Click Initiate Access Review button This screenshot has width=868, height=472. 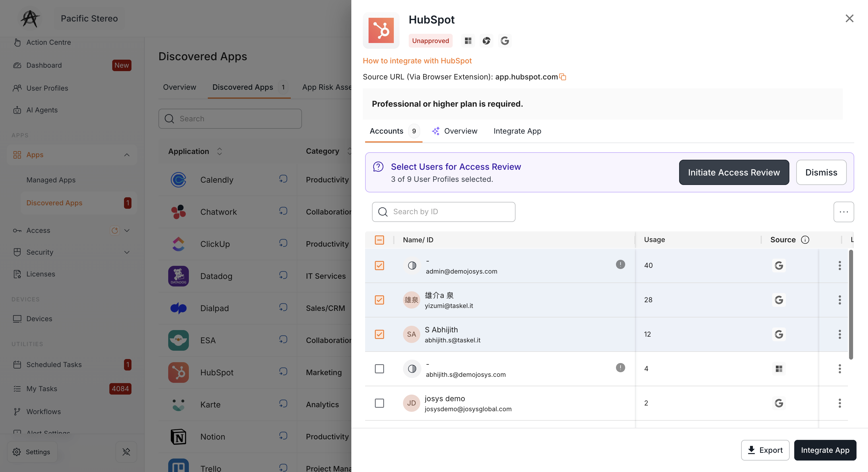pos(734,172)
